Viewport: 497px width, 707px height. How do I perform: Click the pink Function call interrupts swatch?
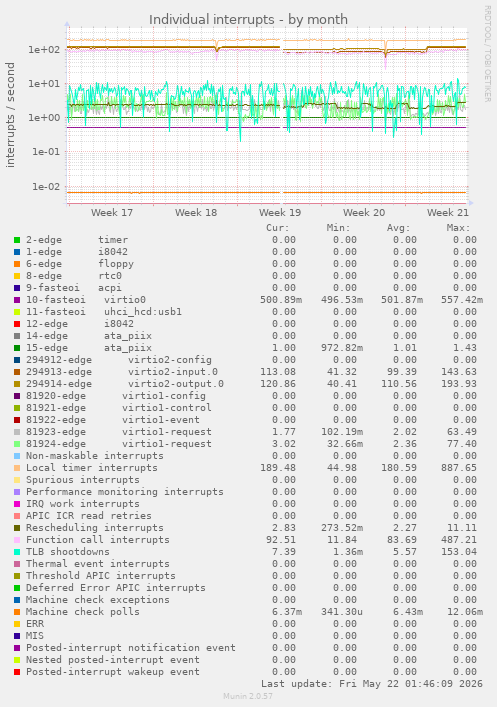(x=17, y=540)
